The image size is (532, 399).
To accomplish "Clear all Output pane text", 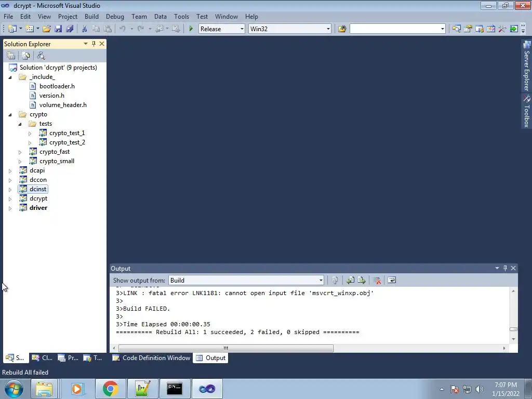I will click(x=377, y=280).
